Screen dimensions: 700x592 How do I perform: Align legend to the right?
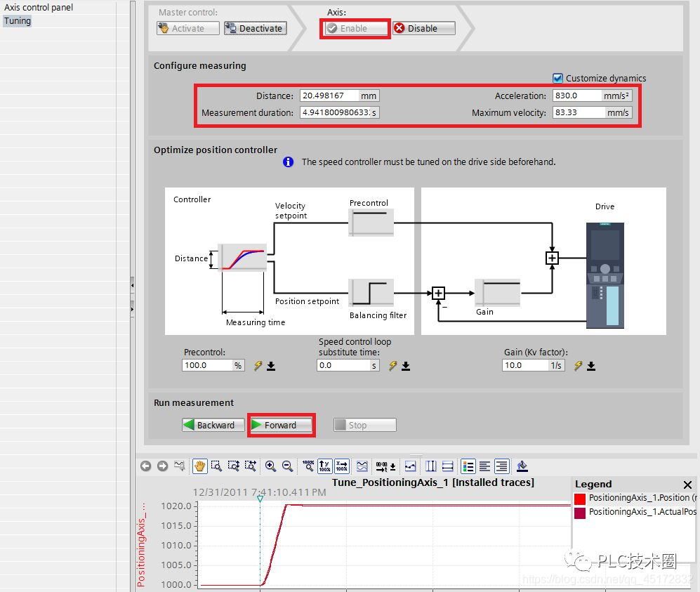click(502, 466)
